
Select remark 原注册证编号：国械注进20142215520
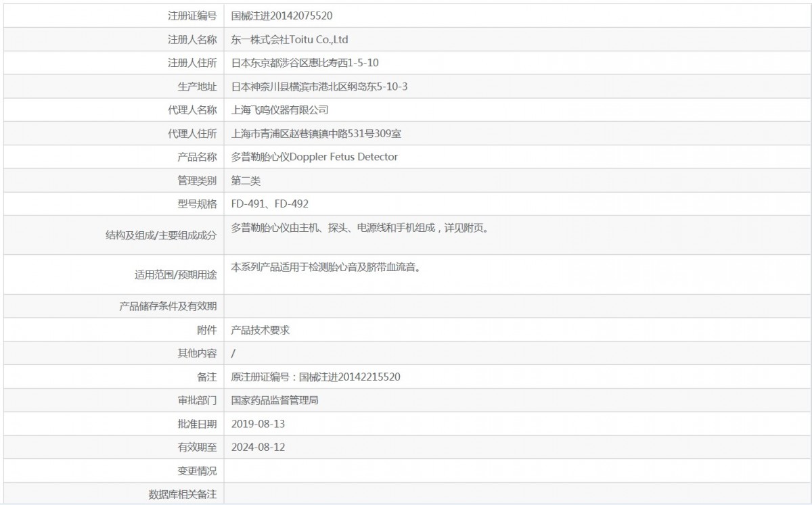pyautogui.click(x=316, y=377)
